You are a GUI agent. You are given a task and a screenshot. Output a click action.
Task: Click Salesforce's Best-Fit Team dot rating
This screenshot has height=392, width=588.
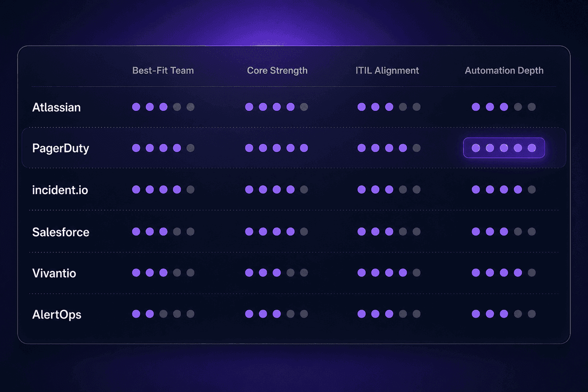click(x=163, y=232)
